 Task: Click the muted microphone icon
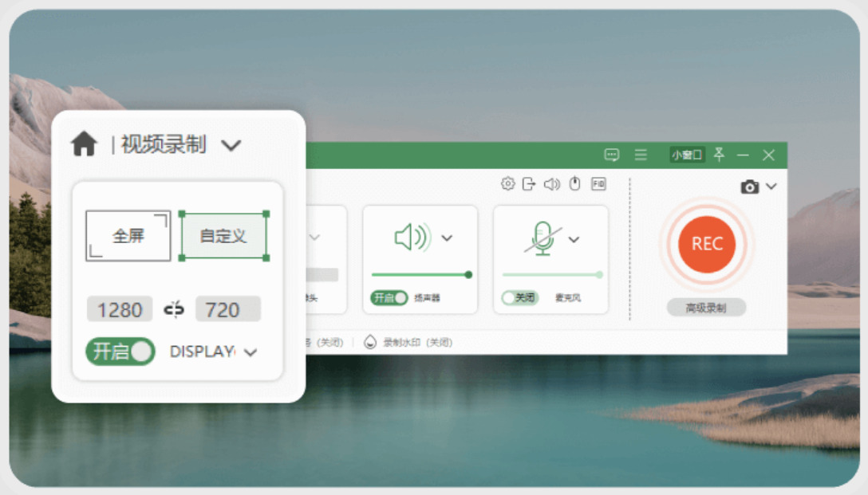point(543,238)
